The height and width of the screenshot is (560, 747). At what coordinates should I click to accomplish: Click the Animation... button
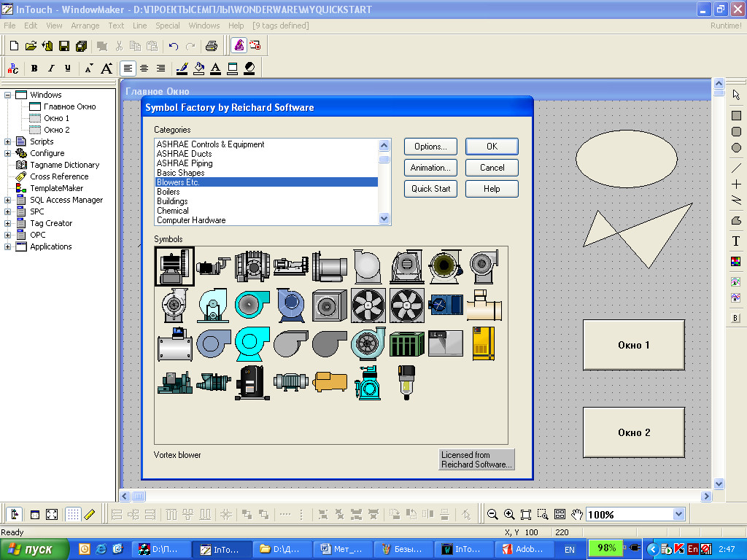(x=430, y=168)
